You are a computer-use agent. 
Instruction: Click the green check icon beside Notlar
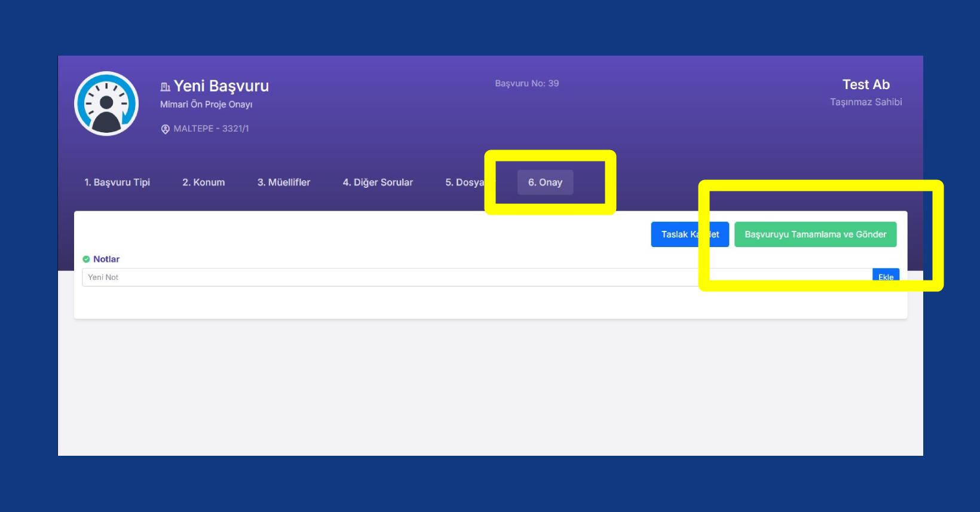tap(86, 259)
